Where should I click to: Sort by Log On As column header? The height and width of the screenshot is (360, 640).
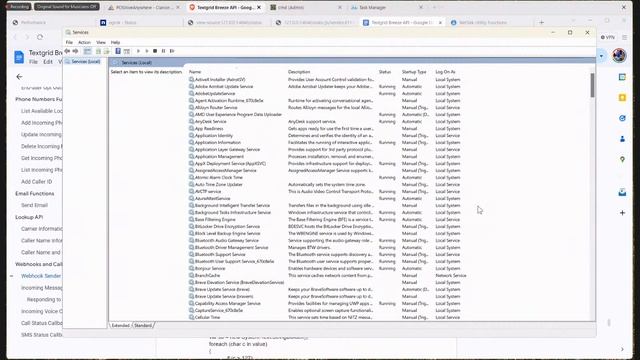(445, 72)
